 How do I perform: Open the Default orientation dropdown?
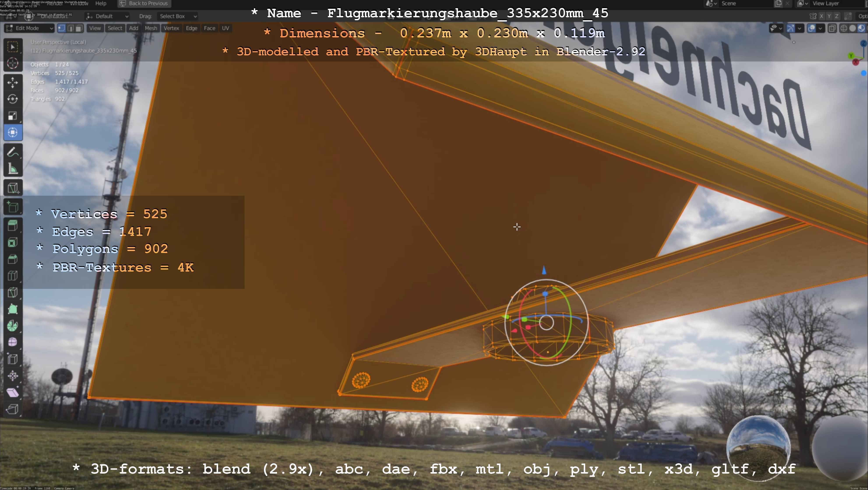point(107,16)
